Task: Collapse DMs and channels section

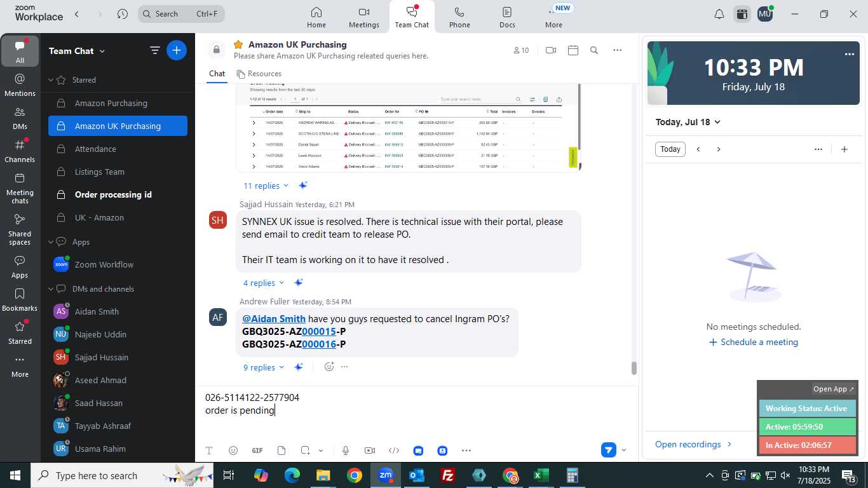Action: (x=51, y=289)
